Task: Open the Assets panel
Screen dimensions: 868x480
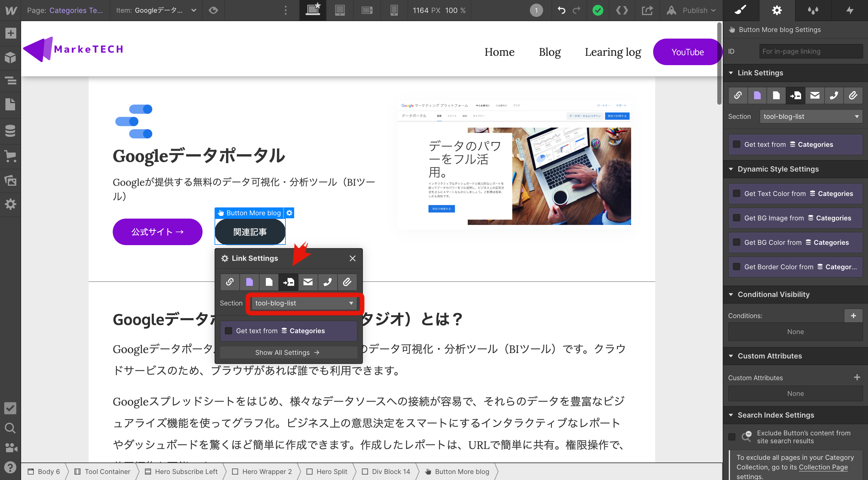Action: coord(11,180)
